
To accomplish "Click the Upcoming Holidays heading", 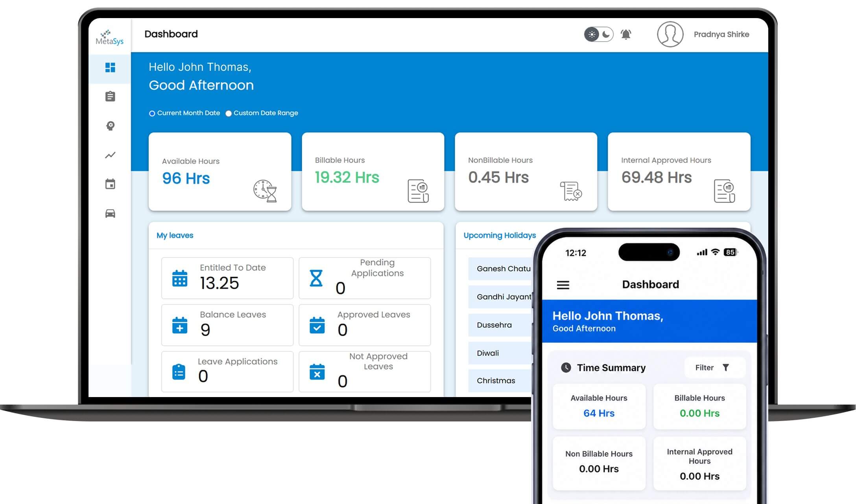I will [x=500, y=235].
